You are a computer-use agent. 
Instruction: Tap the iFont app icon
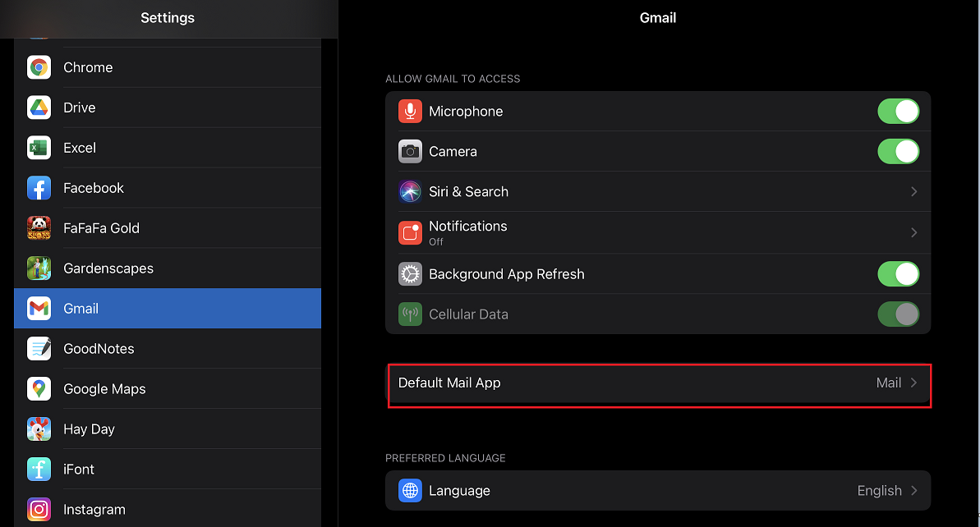tap(39, 469)
